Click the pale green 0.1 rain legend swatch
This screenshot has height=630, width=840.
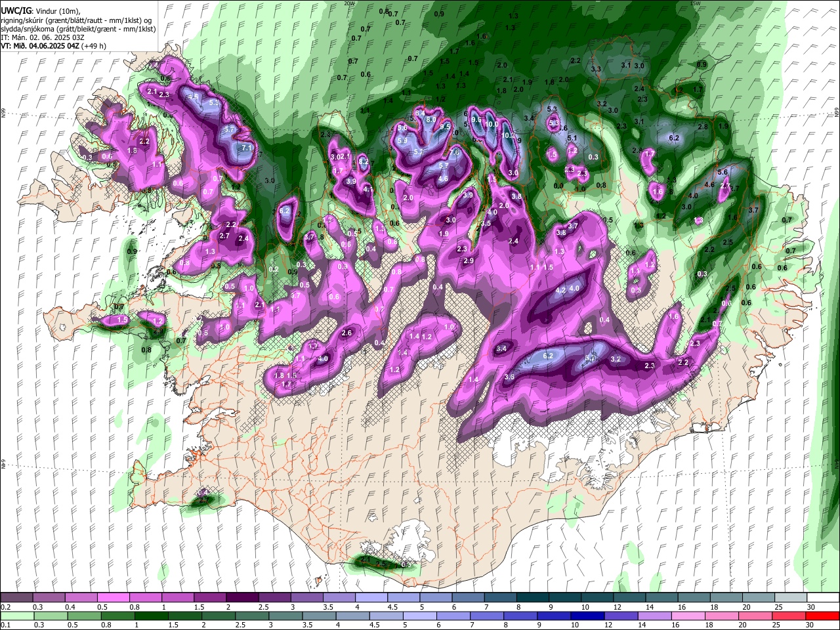pyautogui.click(x=17, y=616)
